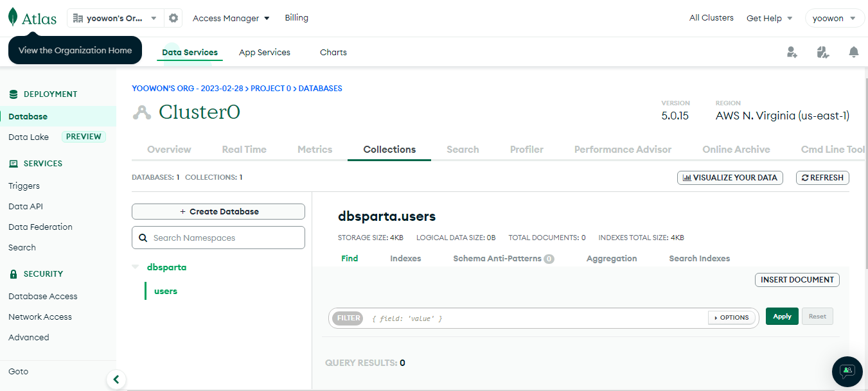
Task: Open organization settings gear icon
Action: coord(173,18)
